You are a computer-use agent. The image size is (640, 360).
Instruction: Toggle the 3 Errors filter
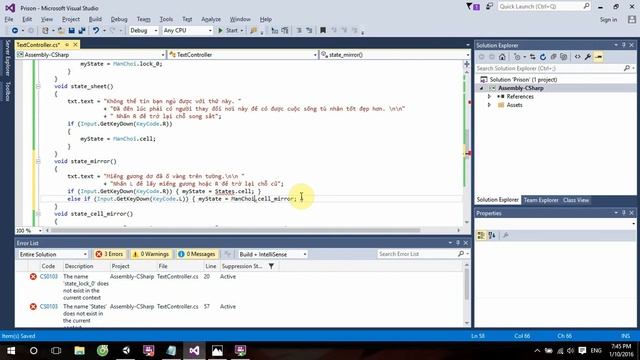click(x=109, y=254)
